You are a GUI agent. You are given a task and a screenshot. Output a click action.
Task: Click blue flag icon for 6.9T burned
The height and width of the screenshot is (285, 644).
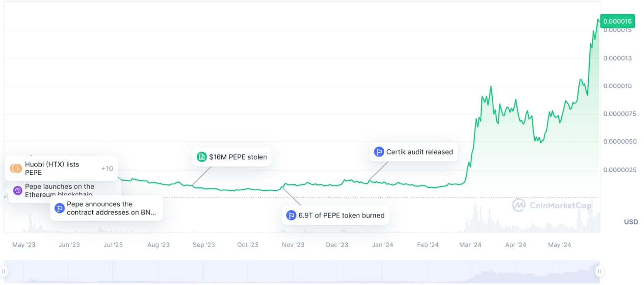coord(291,215)
